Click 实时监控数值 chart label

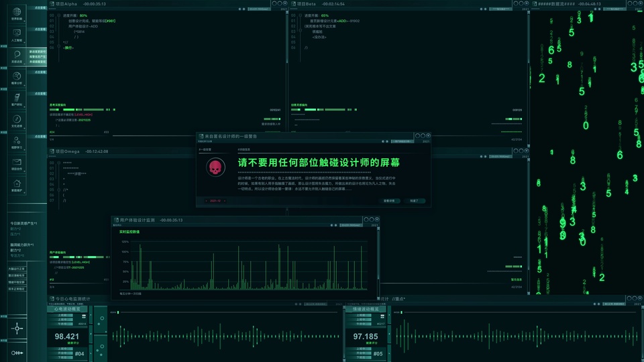pos(129,232)
